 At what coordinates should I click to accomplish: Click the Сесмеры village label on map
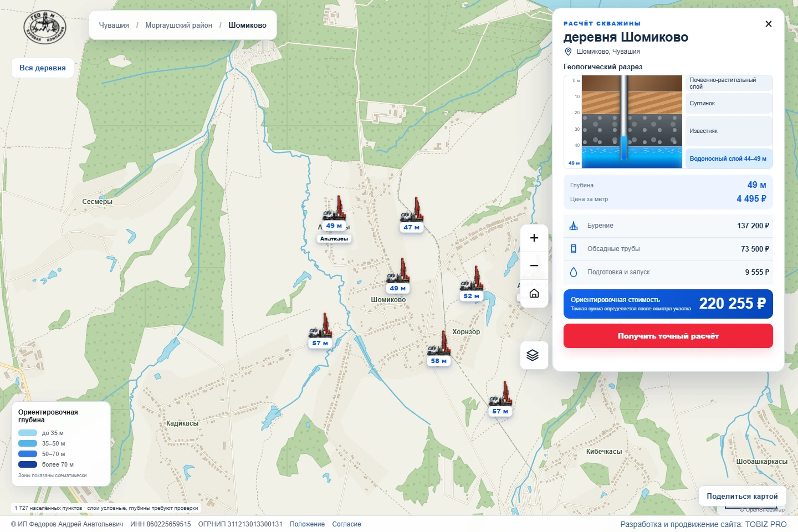(98, 202)
